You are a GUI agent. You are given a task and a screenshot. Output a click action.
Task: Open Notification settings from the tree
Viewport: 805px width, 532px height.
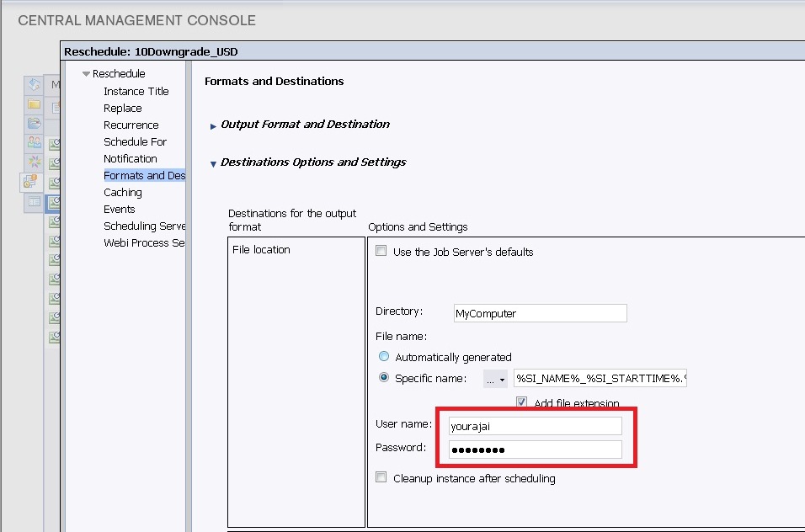click(130, 158)
